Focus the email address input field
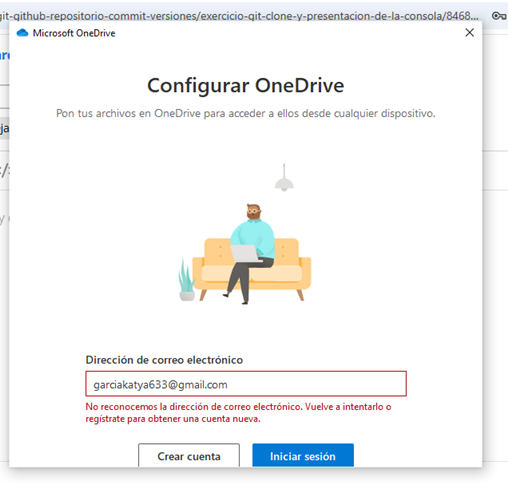 (x=246, y=384)
